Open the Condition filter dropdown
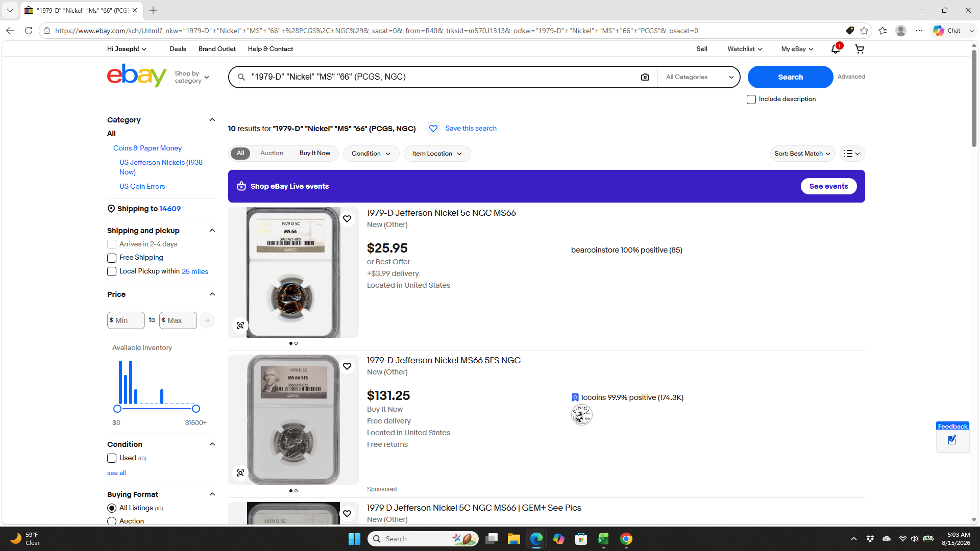Image resolution: width=980 pixels, height=551 pixels. pyautogui.click(x=371, y=154)
